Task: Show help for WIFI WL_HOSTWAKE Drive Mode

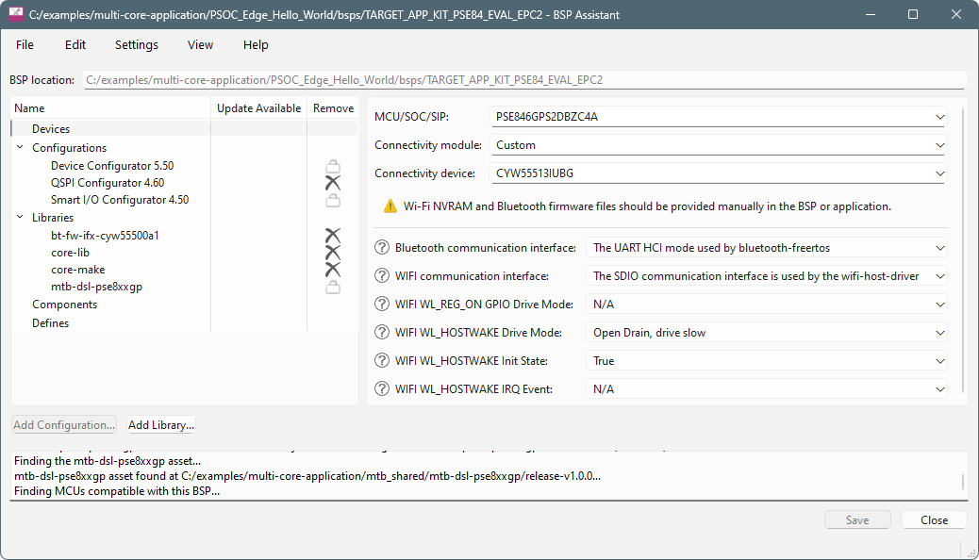Action: pyautogui.click(x=382, y=333)
